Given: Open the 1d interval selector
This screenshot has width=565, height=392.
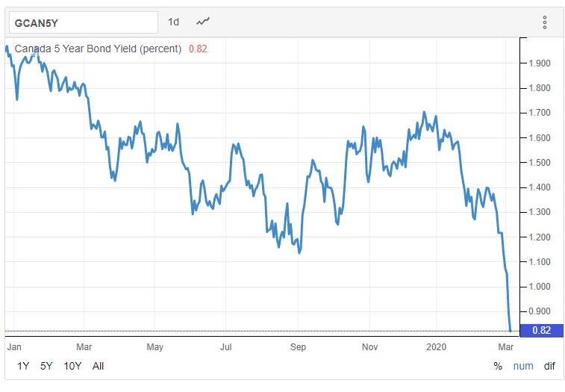Looking at the screenshot, I should click(x=173, y=22).
